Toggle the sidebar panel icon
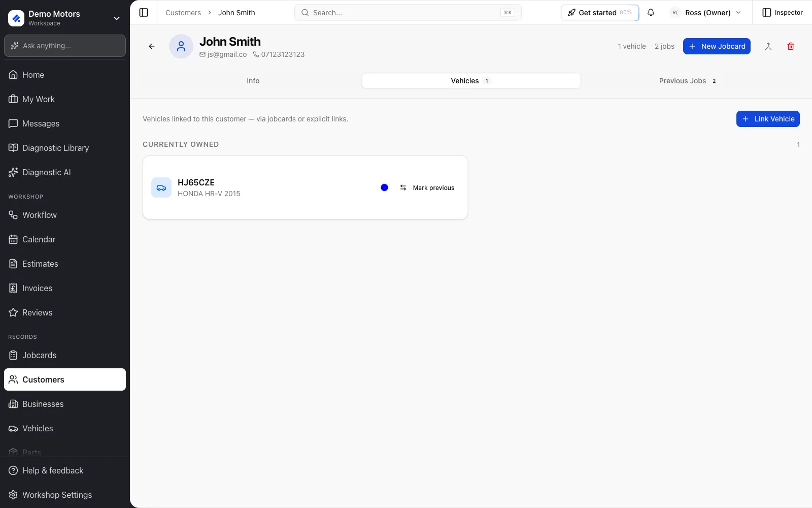812x508 pixels. (x=144, y=13)
